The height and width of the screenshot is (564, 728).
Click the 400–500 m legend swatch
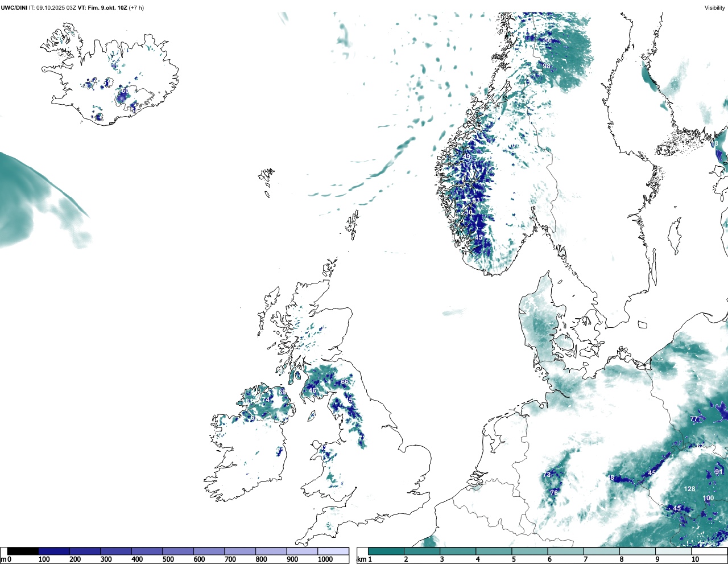(147, 551)
